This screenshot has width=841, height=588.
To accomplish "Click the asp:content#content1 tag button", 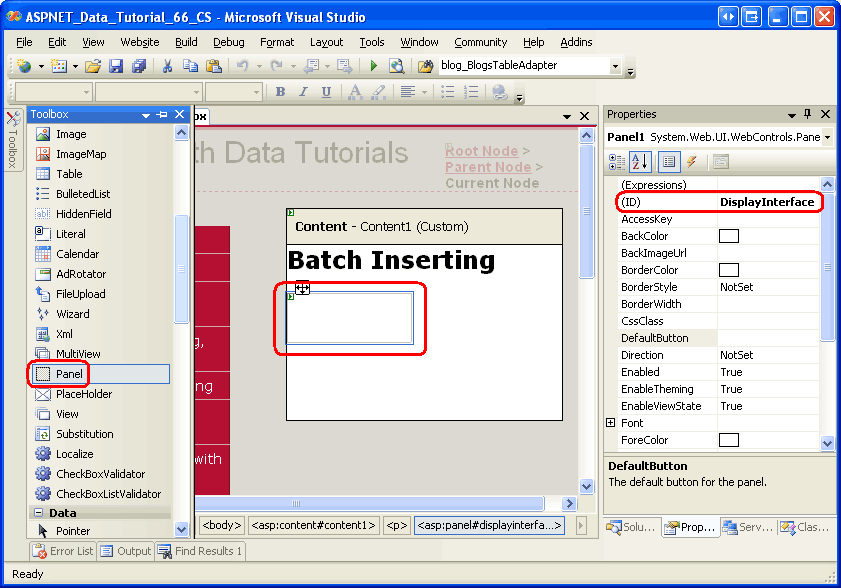I will (x=313, y=524).
